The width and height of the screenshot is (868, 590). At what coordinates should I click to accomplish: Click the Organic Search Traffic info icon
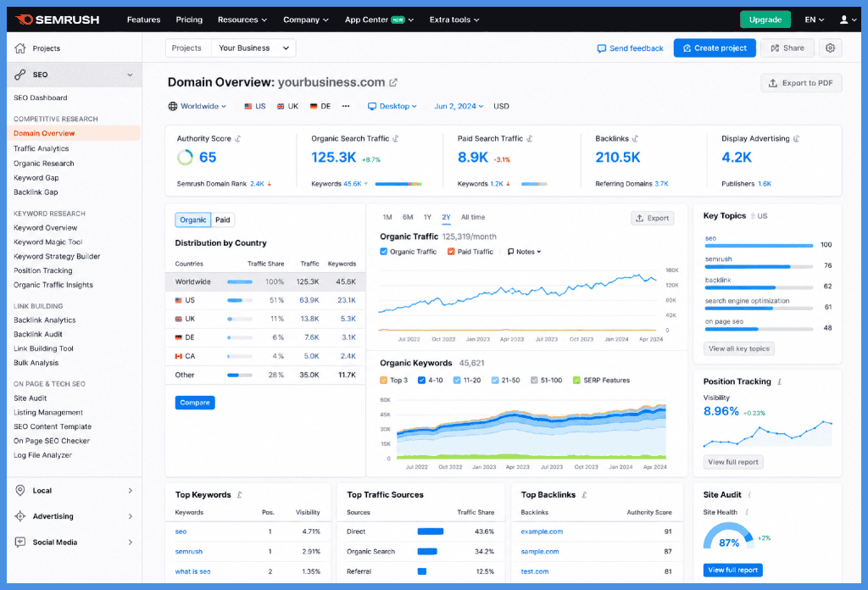(x=396, y=138)
